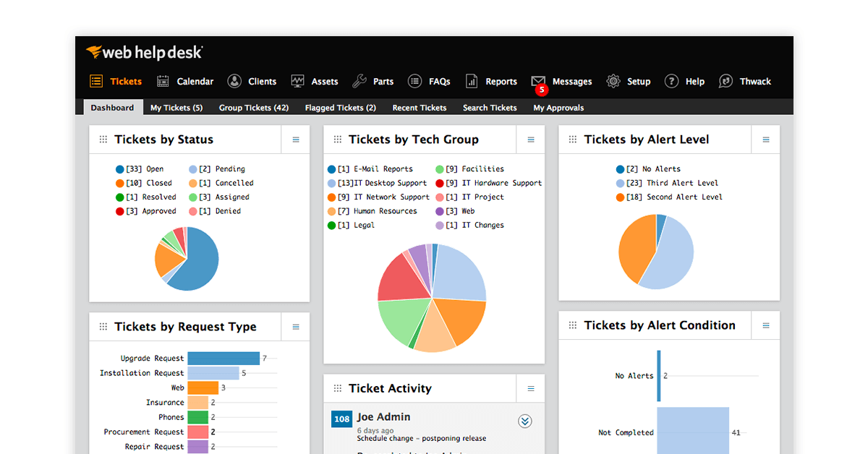This screenshot has width=868, height=454.
Task: Click the 'Insurance' row label
Action: click(165, 403)
